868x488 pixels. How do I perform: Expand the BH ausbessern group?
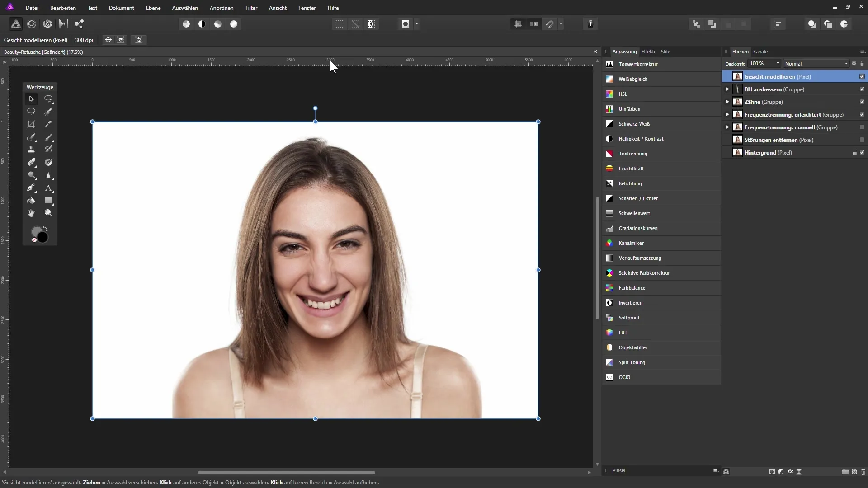(727, 89)
